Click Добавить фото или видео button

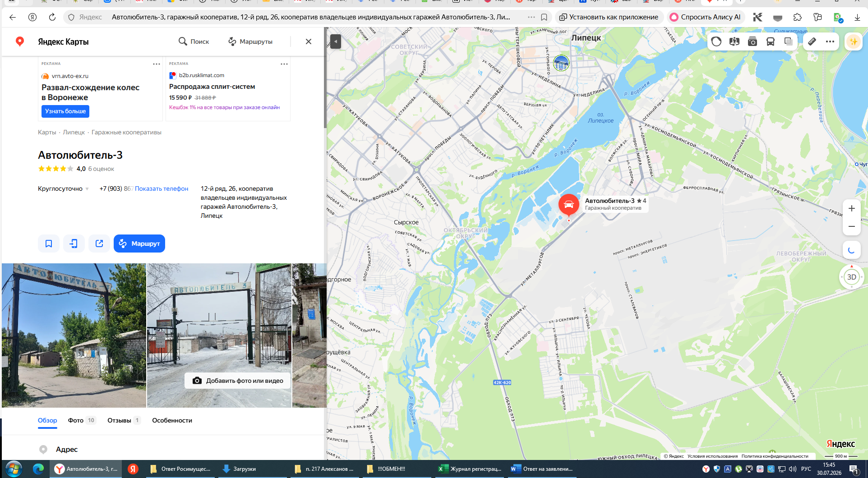tap(238, 381)
